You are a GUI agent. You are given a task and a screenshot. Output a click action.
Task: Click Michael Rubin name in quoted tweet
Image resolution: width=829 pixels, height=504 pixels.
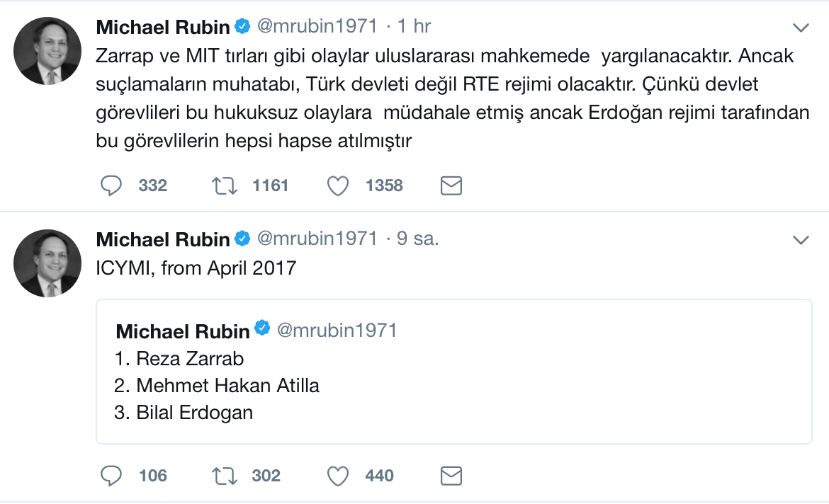[x=183, y=331]
